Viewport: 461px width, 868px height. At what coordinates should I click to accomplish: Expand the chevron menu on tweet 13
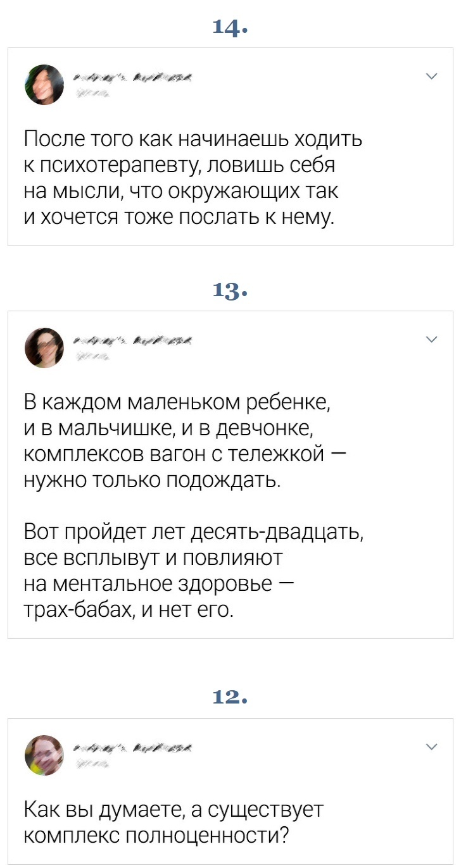(431, 340)
